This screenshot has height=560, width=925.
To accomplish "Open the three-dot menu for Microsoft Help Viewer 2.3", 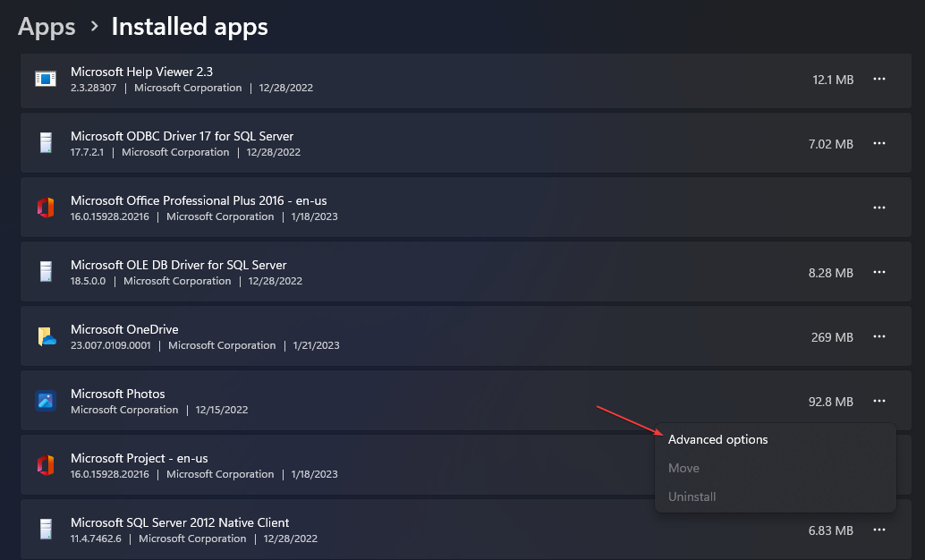I will [x=879, y=79].
